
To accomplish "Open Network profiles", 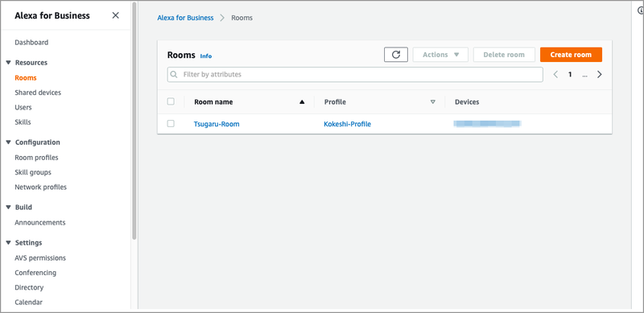I will pos(41,187).
